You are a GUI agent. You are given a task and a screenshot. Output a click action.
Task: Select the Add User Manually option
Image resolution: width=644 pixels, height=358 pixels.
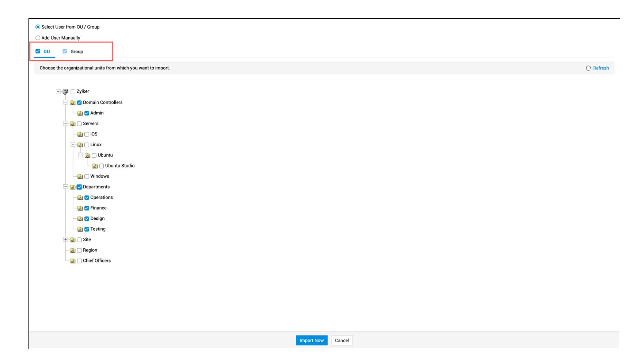38,38
